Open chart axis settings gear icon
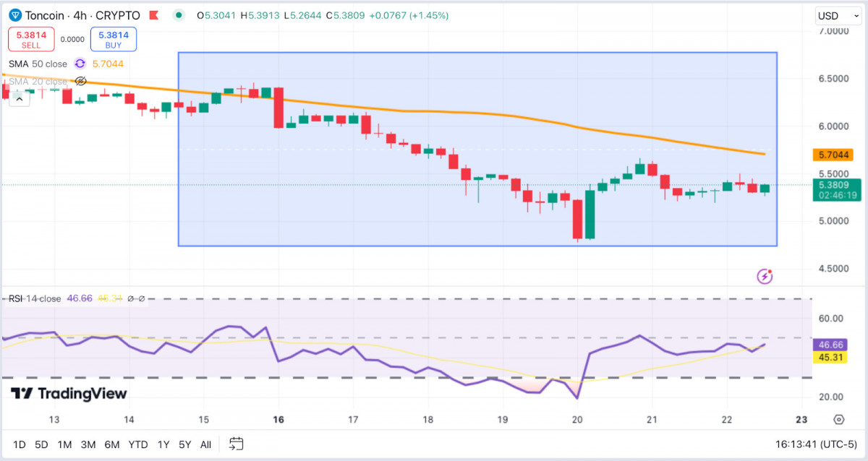Image resolution: width=868 pixels, height=461 pixels. pos(838,420)
